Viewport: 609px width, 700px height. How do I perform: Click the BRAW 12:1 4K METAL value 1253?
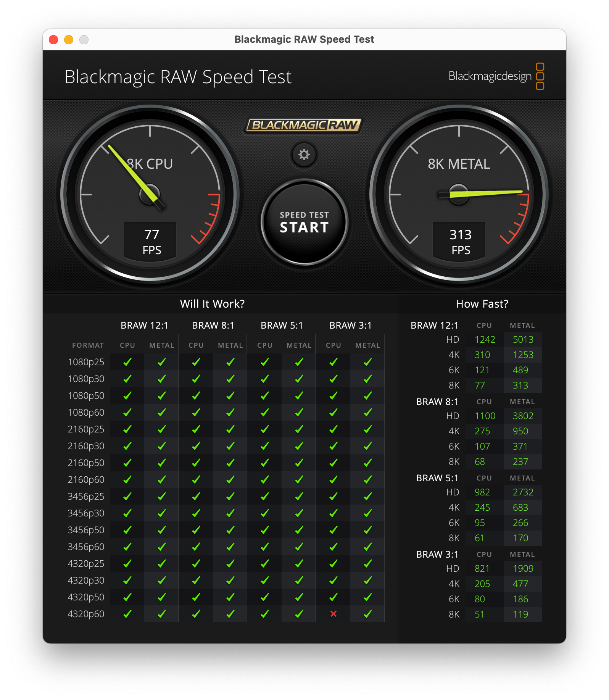[523, 355]
